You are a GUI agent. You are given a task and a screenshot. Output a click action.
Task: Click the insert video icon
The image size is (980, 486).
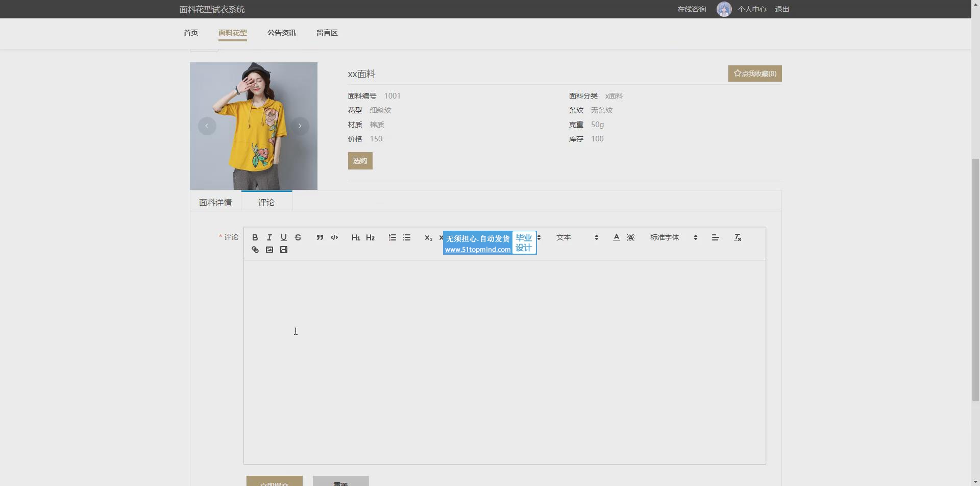click(x=283, y=250)
